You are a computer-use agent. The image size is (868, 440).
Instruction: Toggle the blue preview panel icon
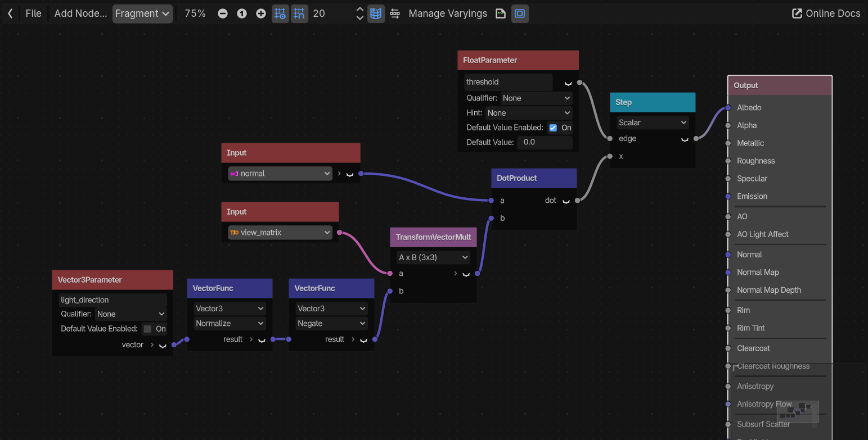pos(520,13)
